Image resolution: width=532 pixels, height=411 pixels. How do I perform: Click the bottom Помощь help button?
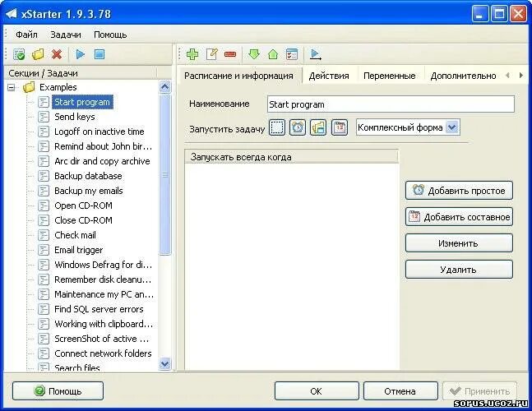click(58, 391)
